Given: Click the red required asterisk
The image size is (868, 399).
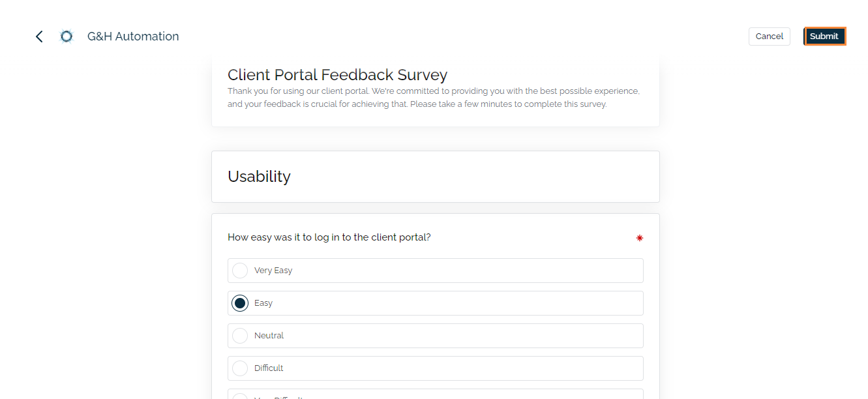Looking at the screenshot, I should (x=639, y=238).
